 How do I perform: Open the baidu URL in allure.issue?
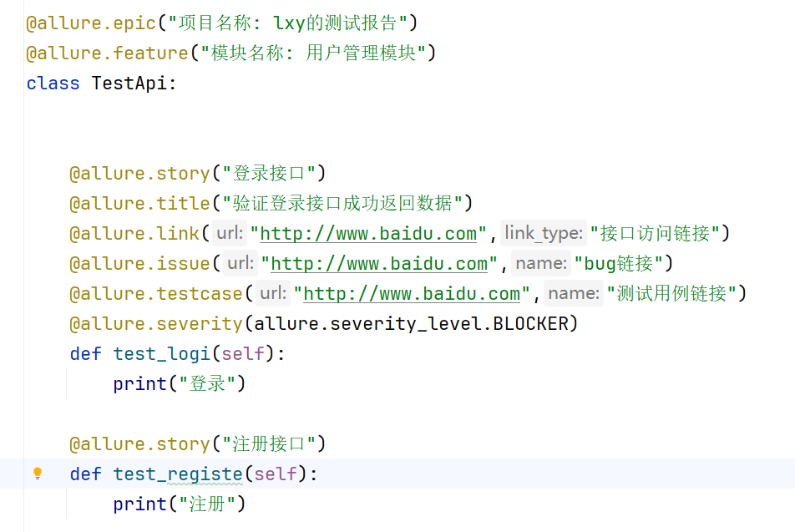tap(379, 264)
